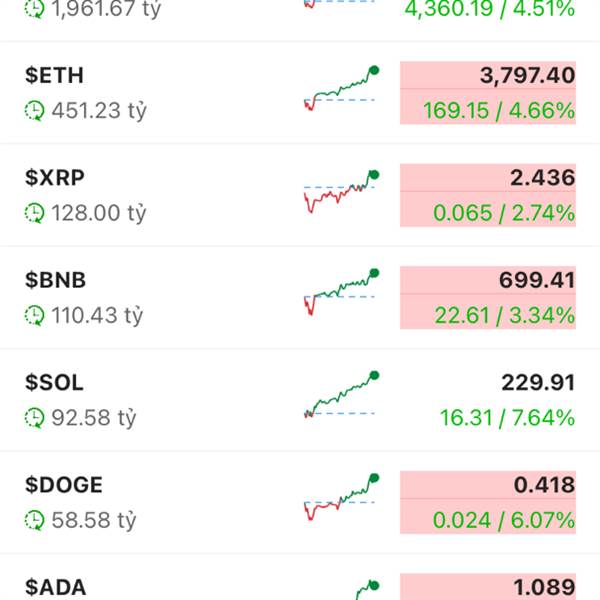The height and width of the screenshot is (600, 600).
Task: Tap the ETH price 3,797.40 box
Action: click(488, 75)
